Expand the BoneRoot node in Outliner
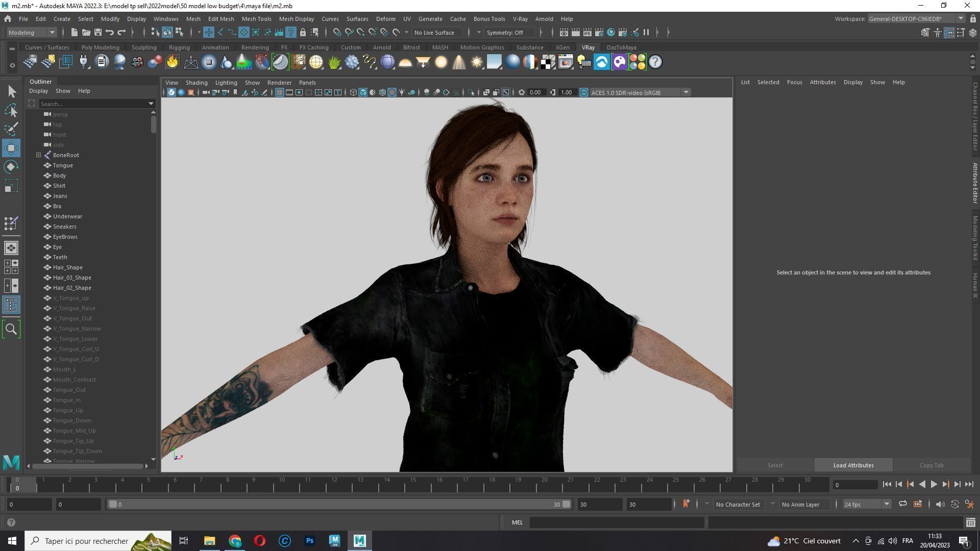This screenshot has height=551, width=980. pos(38,155)
